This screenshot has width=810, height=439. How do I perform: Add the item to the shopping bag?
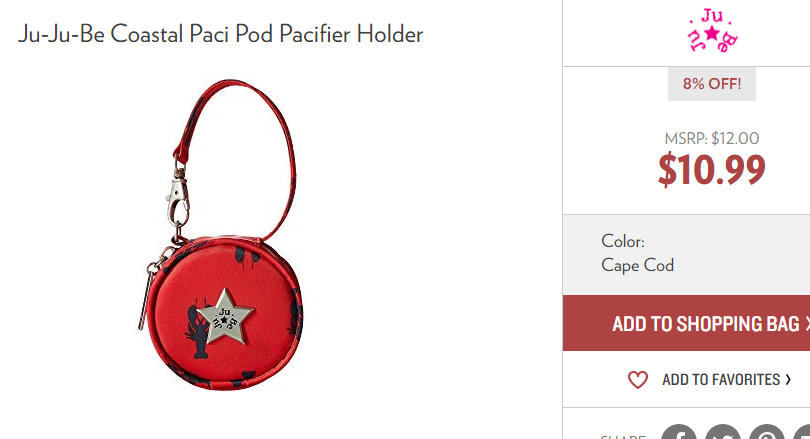click(687, 323)
